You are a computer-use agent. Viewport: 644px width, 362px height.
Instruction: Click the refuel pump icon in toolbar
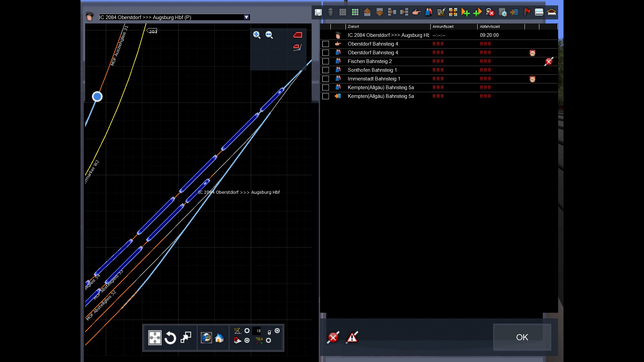441,12
